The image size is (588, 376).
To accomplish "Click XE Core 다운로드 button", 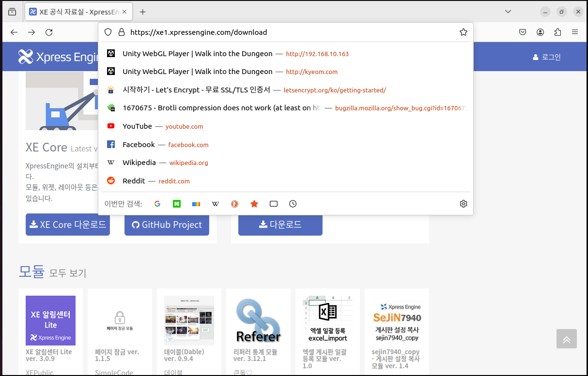I will click(x=68, y=225).
